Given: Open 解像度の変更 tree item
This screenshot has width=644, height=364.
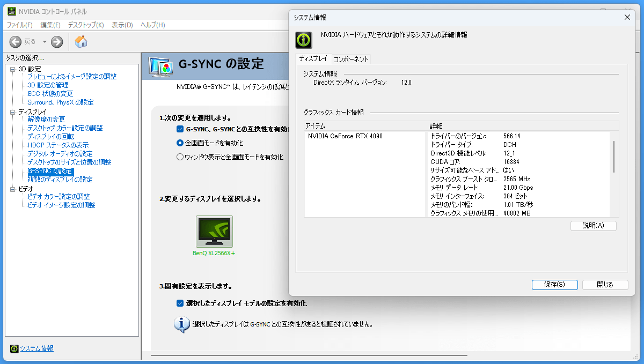Looking at the screenshot, I should 46,120.
